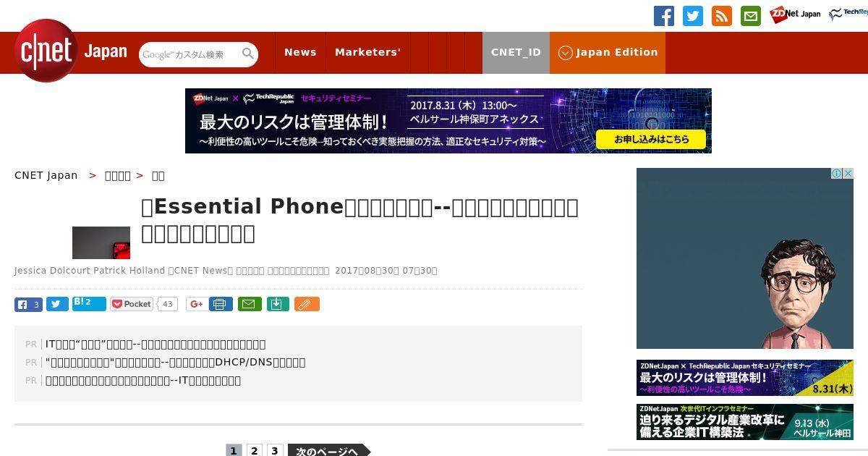Open the News menu
Screen dimensions: 868x456
(x=300, y=52)
